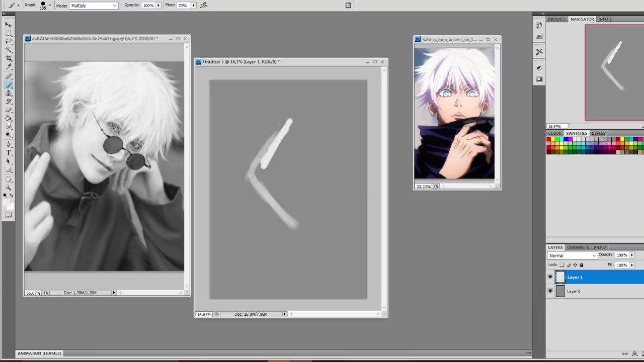Select the Eyedropper tool
644x362 pixels.
(9, 67)
